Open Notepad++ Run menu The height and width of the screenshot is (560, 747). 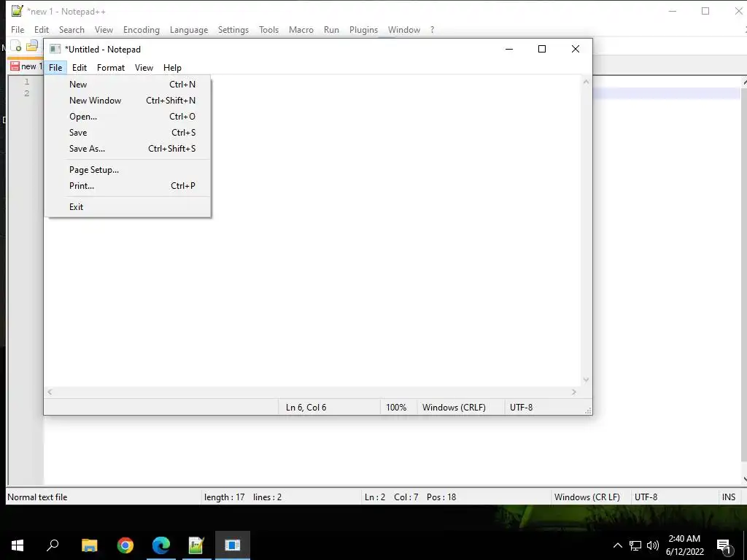(331, 29)
